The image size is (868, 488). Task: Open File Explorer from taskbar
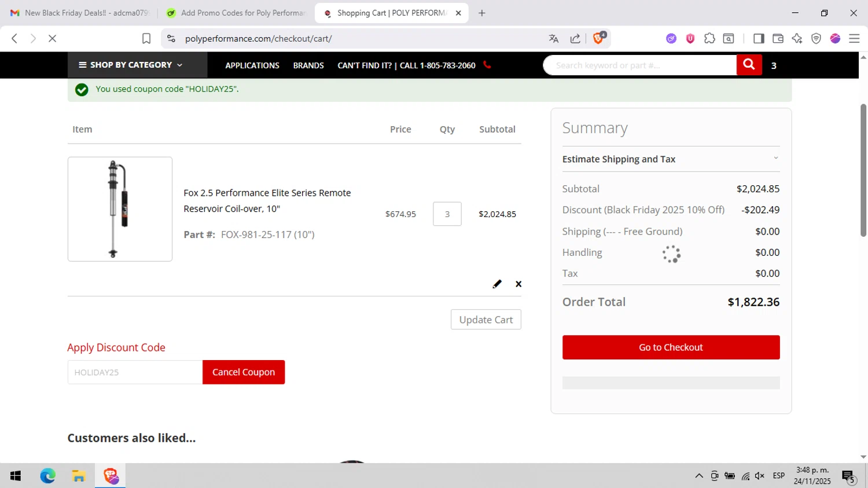(x=79, y=476)
